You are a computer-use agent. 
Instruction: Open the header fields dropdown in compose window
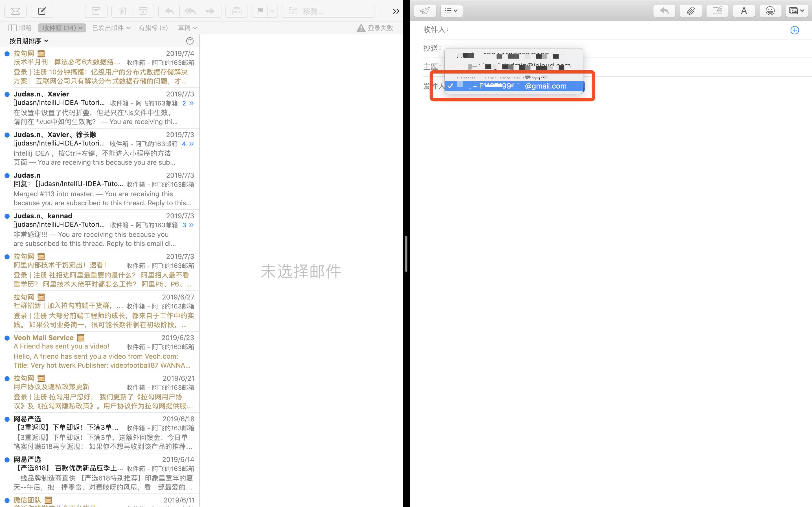[x=451, y=10]
